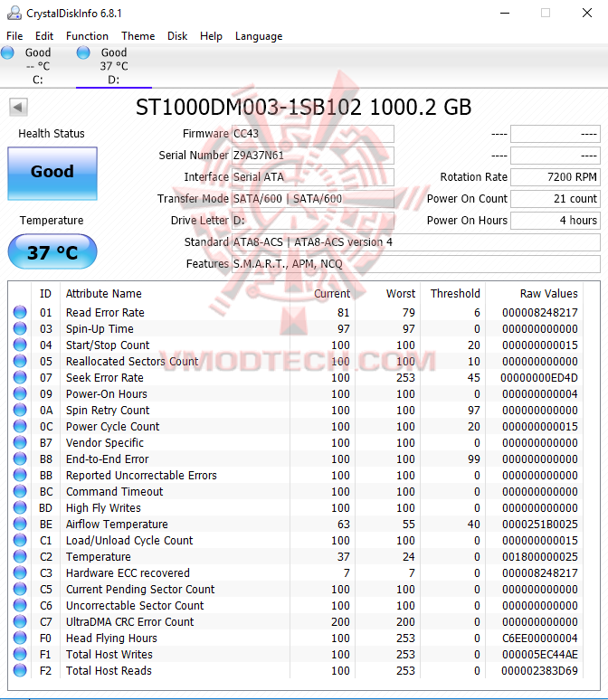Click the status orb for Command Timeout
This screenshot has height=700, width=608.
[x=20, y=491]
